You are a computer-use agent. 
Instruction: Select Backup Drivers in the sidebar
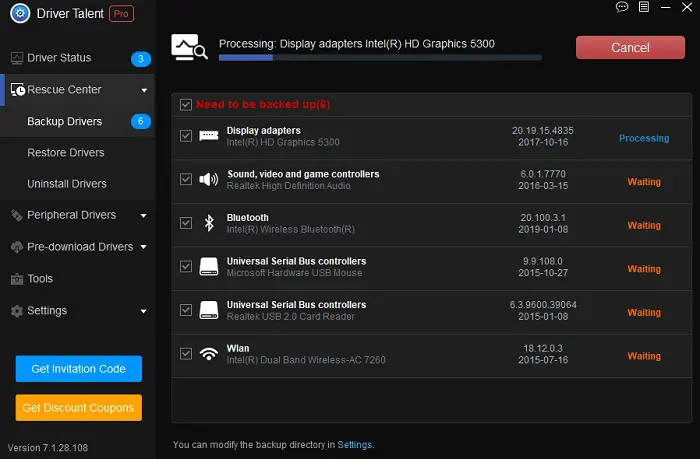[65, 121]
